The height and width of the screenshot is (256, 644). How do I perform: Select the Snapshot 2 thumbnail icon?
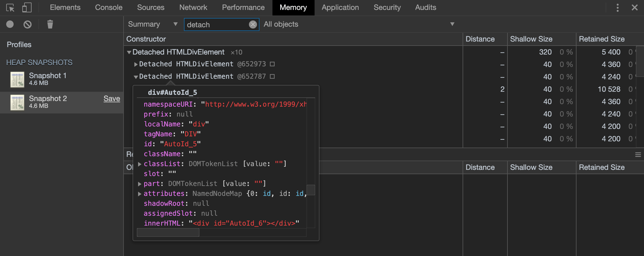point(17,102)
